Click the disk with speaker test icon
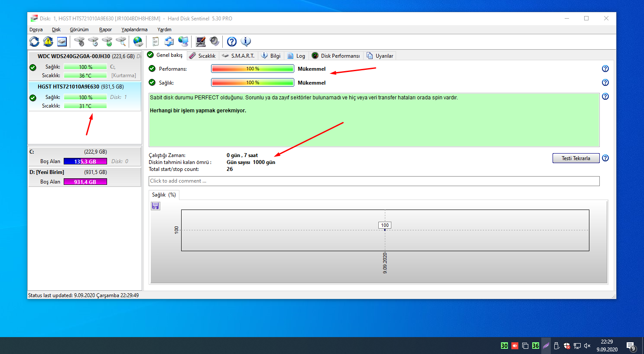644x354 pixels. [x=79, y=42]
